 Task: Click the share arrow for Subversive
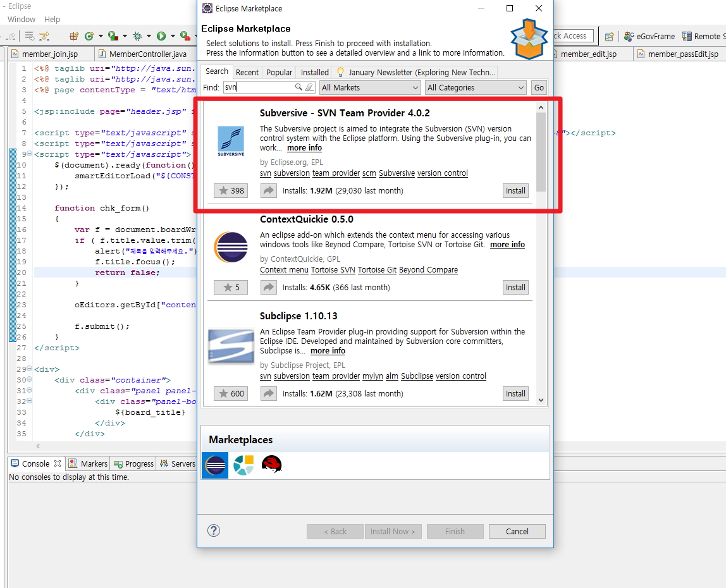(269, 191)
